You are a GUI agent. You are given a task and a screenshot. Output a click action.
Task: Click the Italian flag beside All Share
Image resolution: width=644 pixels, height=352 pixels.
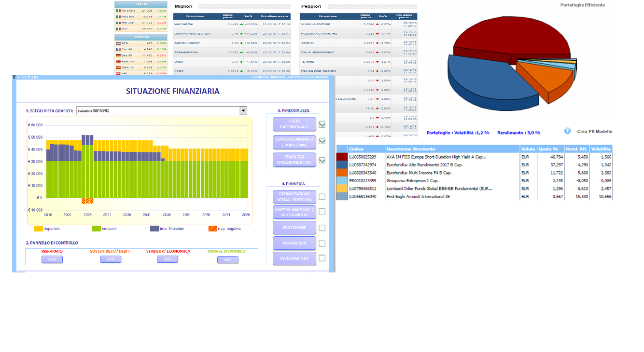point(118,10)
